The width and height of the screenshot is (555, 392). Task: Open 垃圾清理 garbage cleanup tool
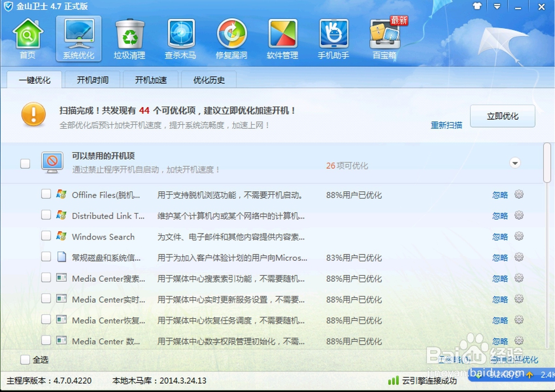tap(129, 38)
